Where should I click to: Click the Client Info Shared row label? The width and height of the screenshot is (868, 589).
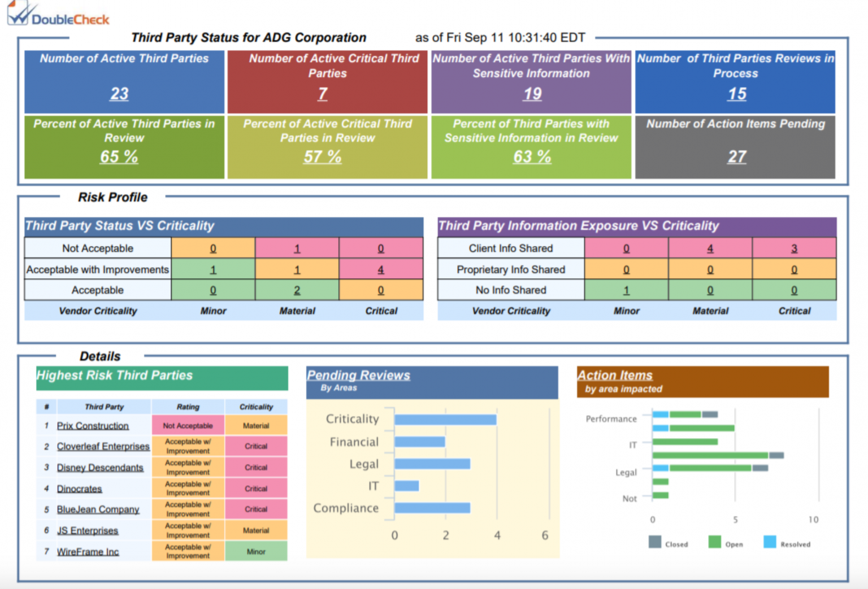[x=511, y=248]
